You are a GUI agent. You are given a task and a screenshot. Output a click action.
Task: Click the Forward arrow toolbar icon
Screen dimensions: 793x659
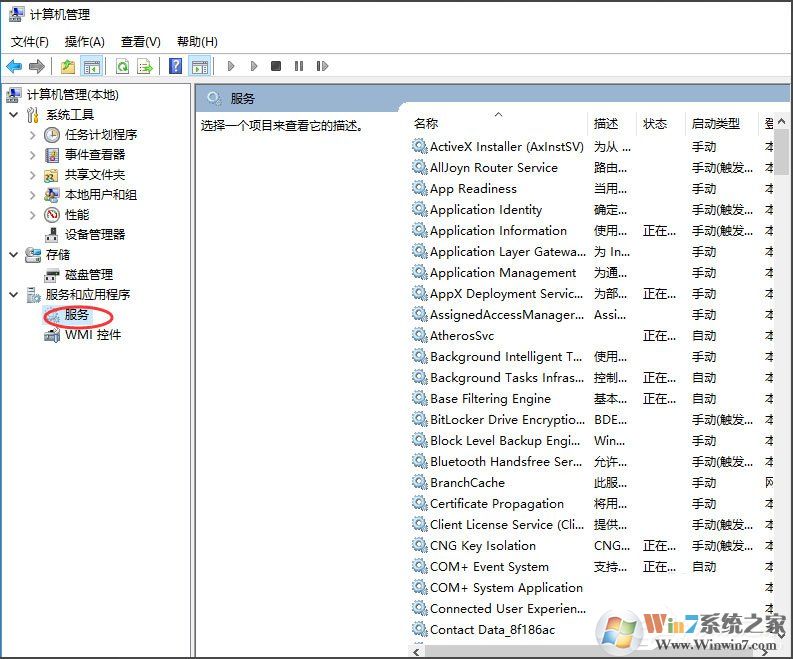coord(37,66)
